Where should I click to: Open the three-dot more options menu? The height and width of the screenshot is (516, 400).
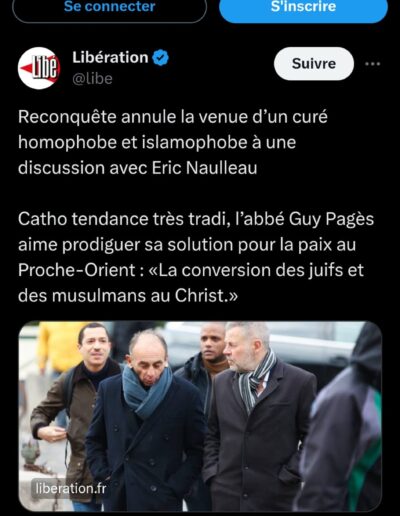pyautogui.click(x=372, y=64)
